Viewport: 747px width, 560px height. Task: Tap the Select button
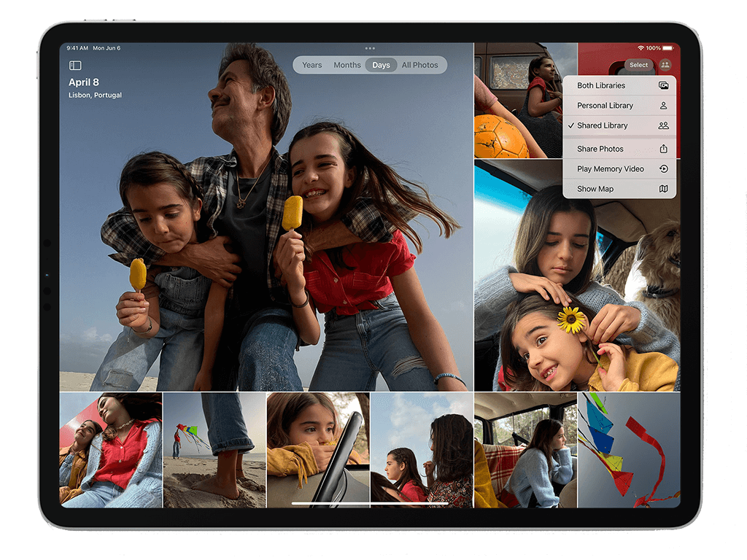click(x=638, y=65)
